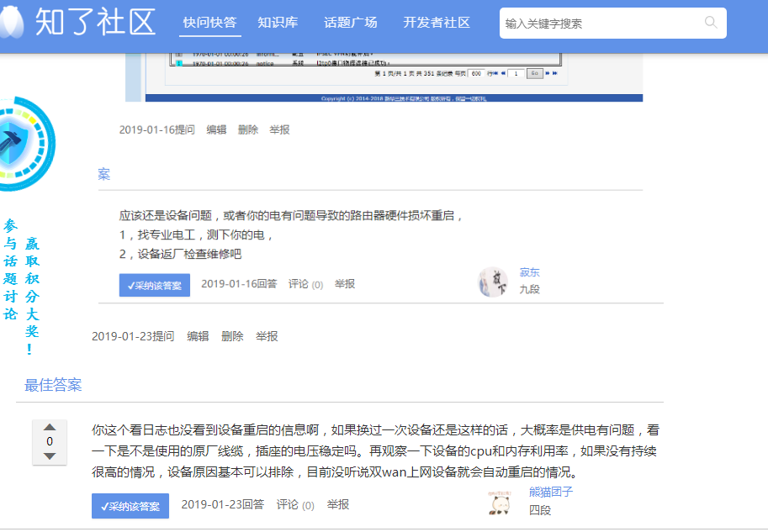Image resolution: width=768 pixels, height=532 pixels.
Task: Click 删除 next to 2019-01-16提问
Action: tap(248, 129)
